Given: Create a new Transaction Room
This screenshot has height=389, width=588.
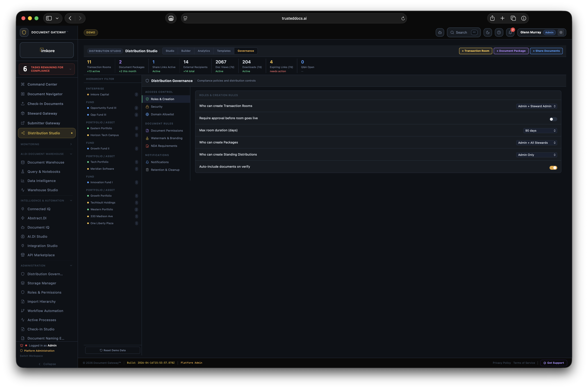Looking at the screenshot, I should click(x=475, y=51).
